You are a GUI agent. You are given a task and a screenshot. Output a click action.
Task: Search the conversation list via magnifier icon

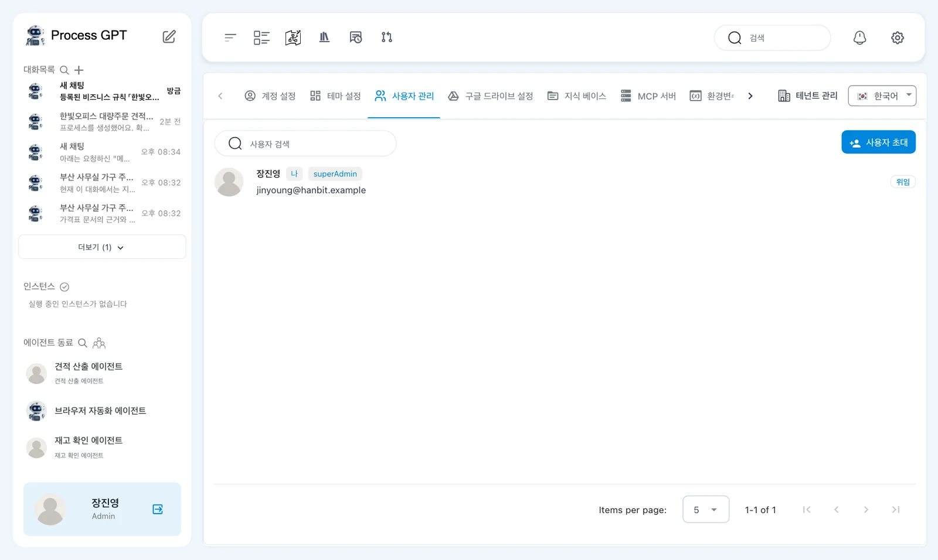click(64, 70)
